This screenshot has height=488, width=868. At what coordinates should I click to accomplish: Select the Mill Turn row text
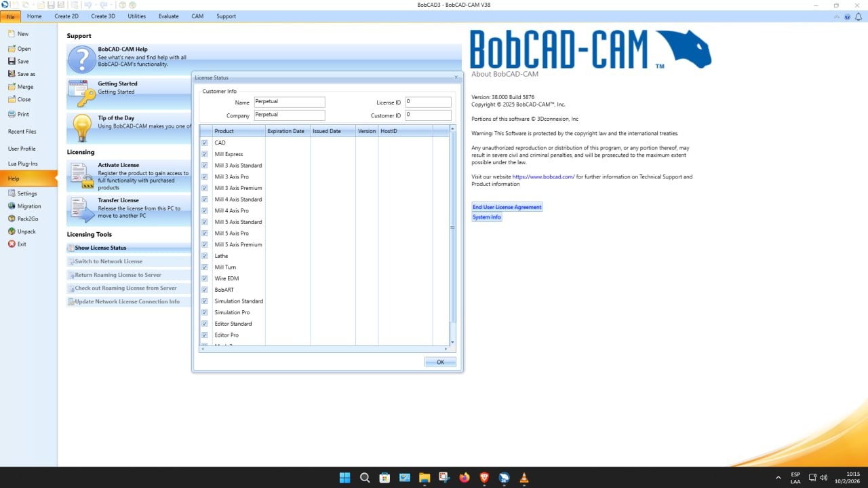[x=225, y=267]
